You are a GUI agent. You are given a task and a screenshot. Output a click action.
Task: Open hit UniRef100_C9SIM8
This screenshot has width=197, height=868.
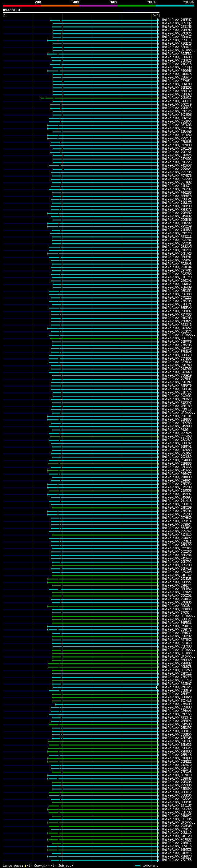click(177, 26)
